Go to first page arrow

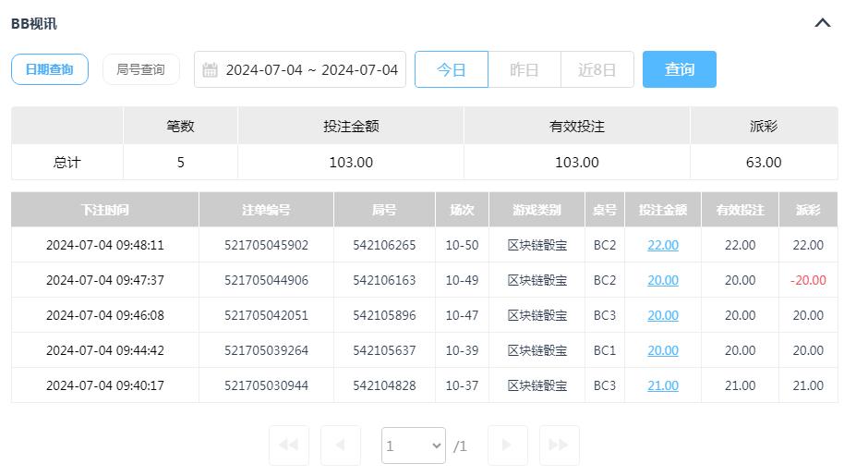[x=288, y=445]
